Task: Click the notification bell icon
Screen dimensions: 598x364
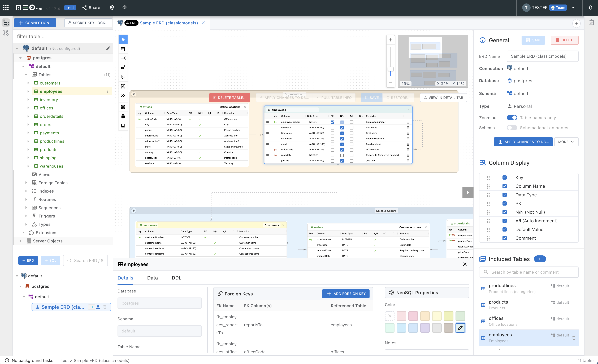Action: 590,7
